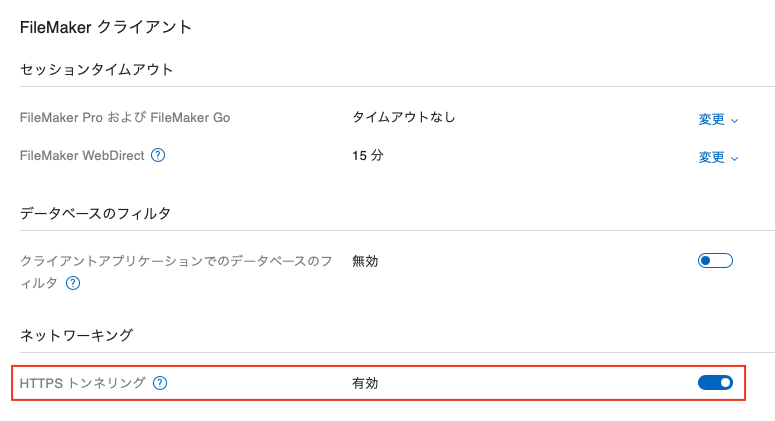Click the 有効 status text
This screenshot has width=775, height=421.
point(365,383)
